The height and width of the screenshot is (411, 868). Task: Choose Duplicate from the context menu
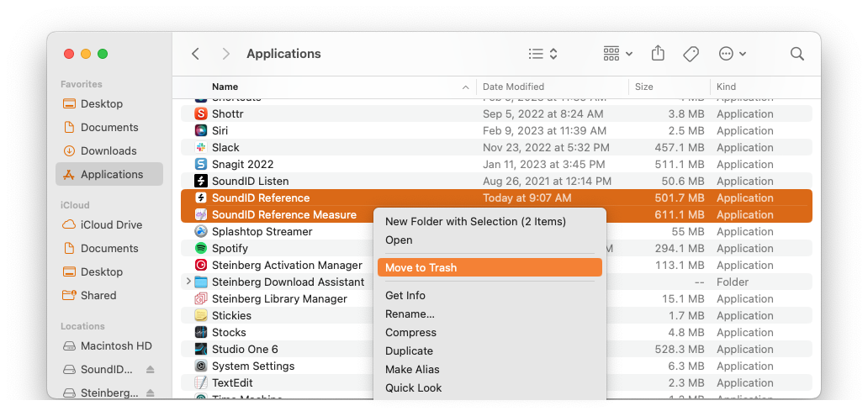point(490,350)
